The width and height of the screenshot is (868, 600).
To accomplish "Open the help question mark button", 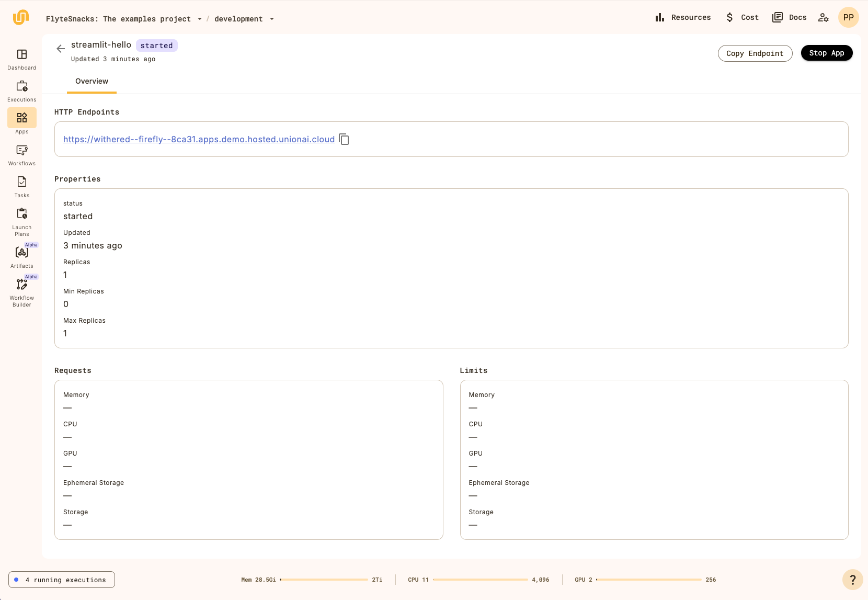I will 852,580.
